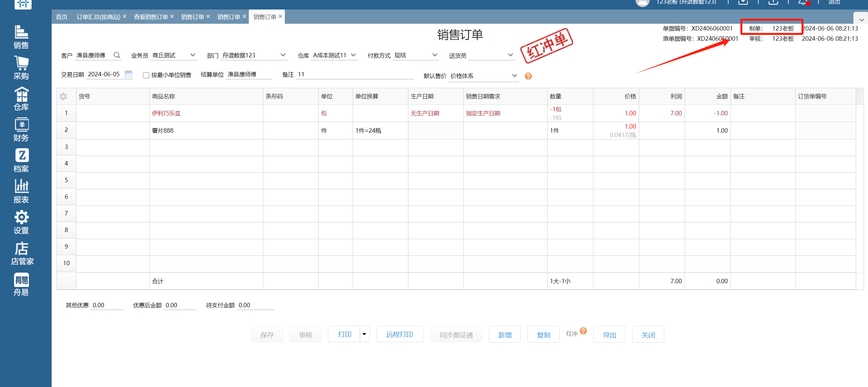Enable the 按最小单位销售 checkbox
Screen dimensions: 868x387
coord(146,75)
